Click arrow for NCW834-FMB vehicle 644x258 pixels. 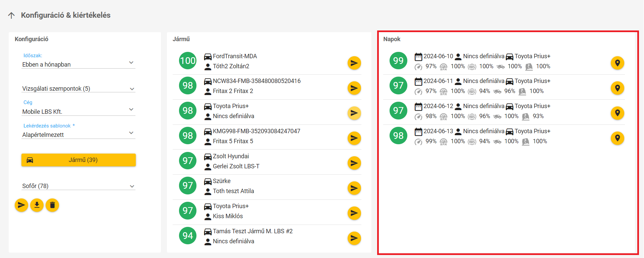(x=354, y=88)
